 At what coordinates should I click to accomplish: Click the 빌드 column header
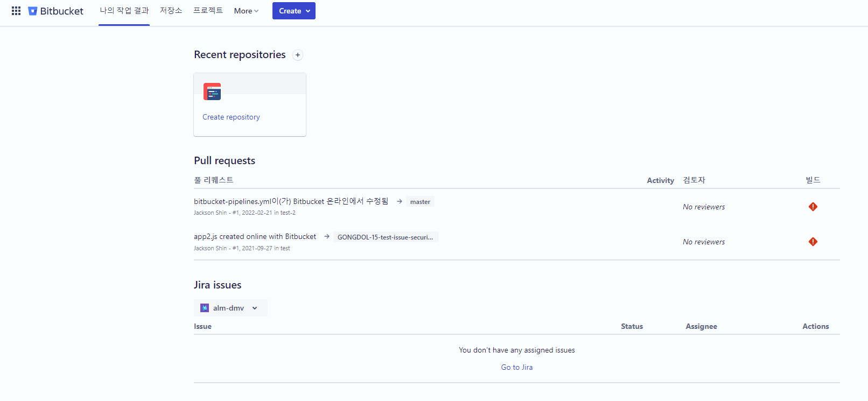click(813, 180)
